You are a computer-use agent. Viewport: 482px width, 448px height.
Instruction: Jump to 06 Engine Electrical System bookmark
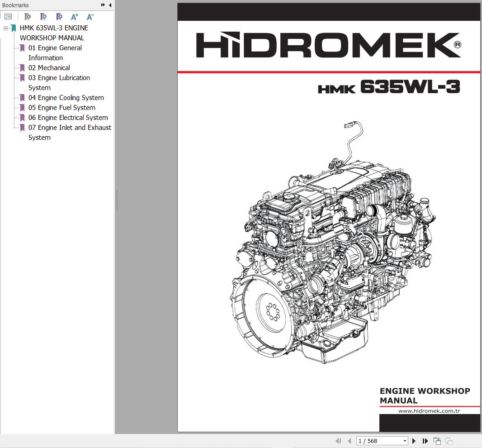pos(68,118)
